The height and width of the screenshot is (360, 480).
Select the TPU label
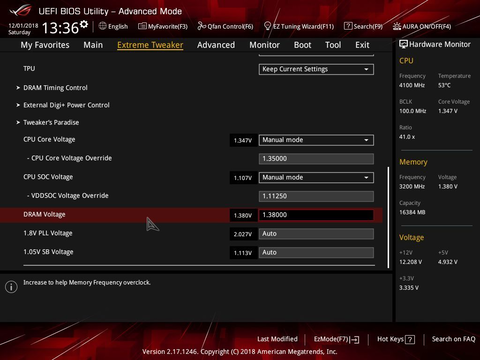29,68
